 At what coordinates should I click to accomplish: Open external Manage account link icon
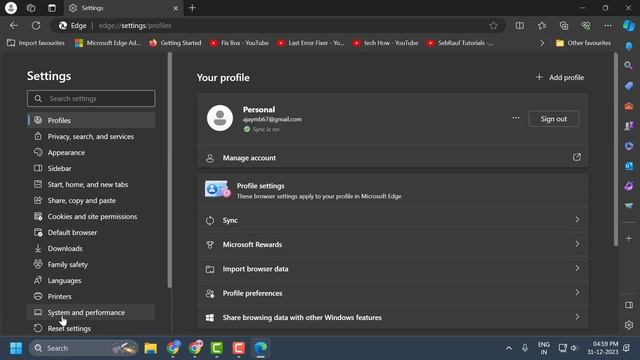(577, 157)
